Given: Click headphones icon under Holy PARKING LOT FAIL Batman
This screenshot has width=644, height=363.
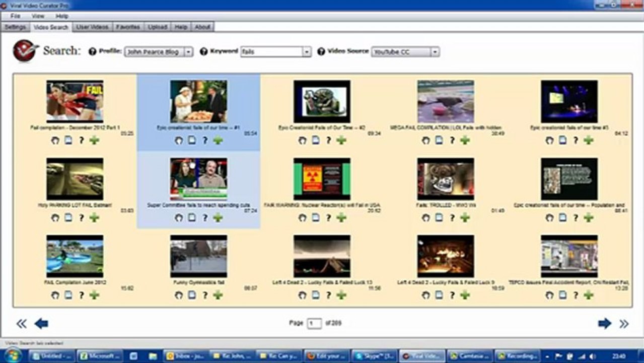Looking at the screenshot, I should [55, 217].
